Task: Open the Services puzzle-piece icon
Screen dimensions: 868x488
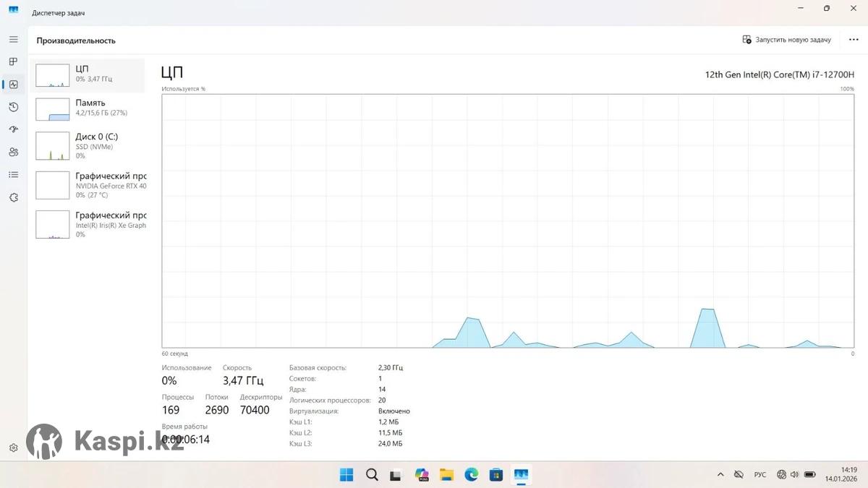Action: point(13,197)
